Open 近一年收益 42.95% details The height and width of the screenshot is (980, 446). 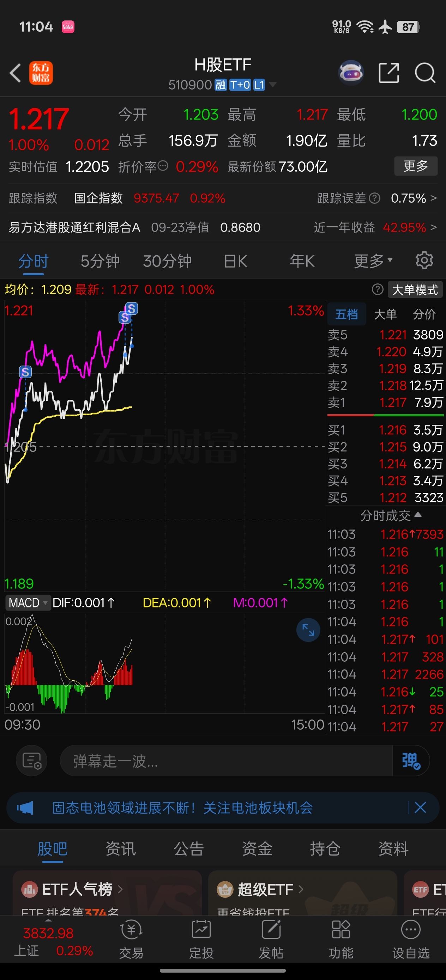click(x=375, y=227)
